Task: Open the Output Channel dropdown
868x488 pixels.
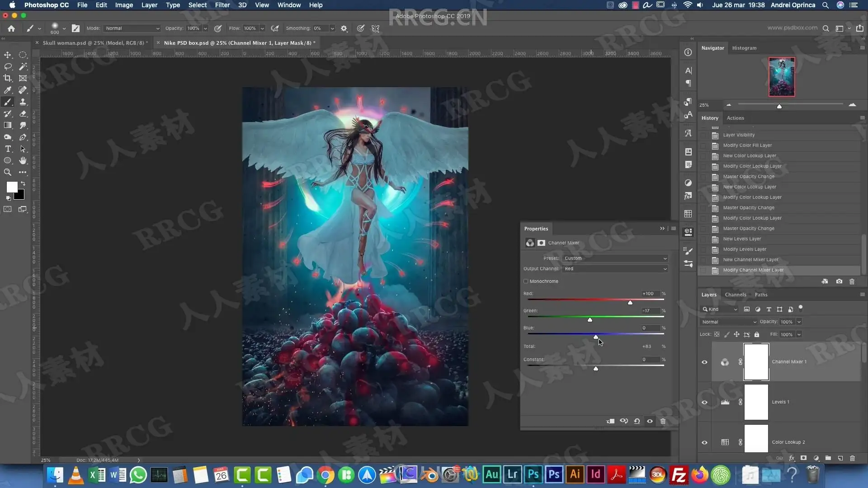Action: 615,269
